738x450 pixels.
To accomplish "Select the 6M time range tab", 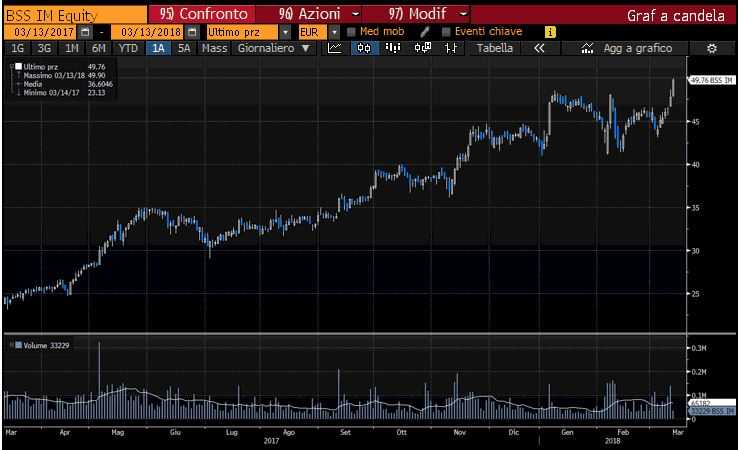I will click(99, 48).
